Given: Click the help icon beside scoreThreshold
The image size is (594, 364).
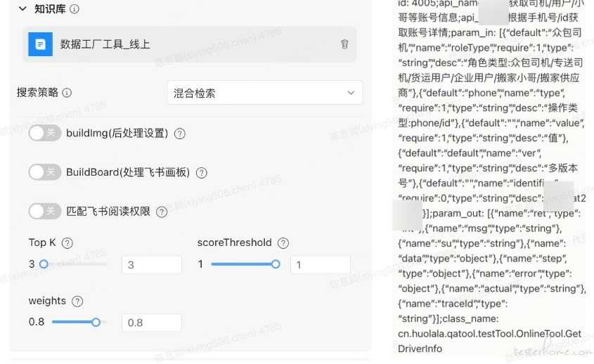Looking at the screenshot, I should pyautogui.click(x=283, y=243).
